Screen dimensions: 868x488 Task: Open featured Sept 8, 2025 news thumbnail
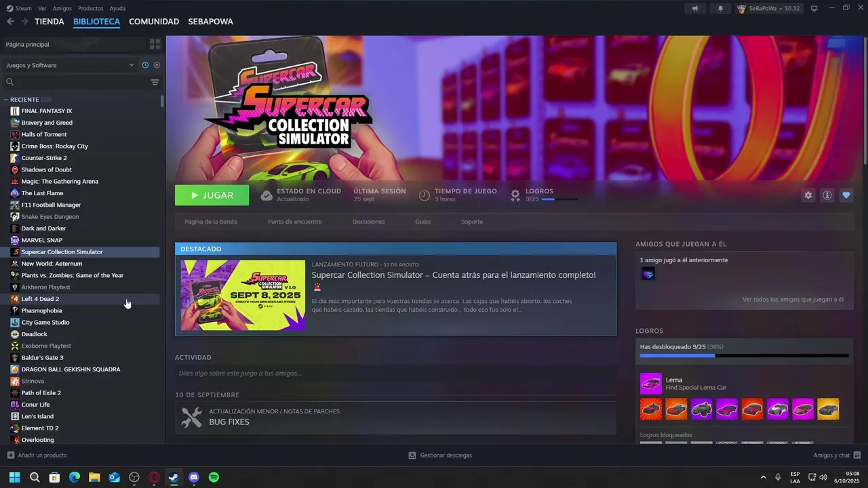click(243, 296)
